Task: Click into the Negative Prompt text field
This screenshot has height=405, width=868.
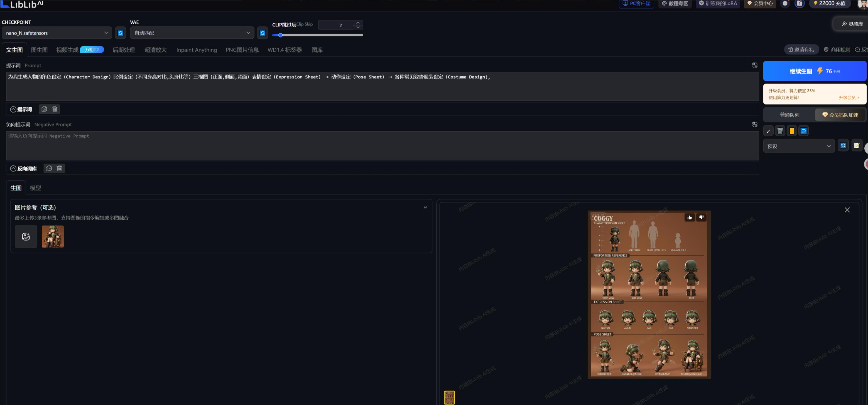Action: pyautogui.click(x=382, y=145)
